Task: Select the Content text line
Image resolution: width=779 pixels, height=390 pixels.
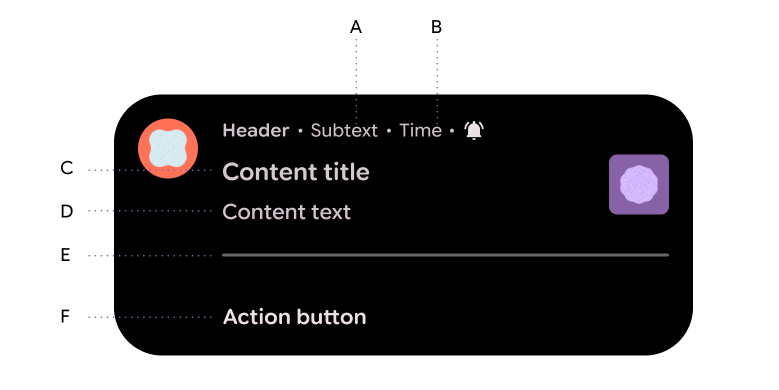Action: pyautogui.click(x=286, y=212)
